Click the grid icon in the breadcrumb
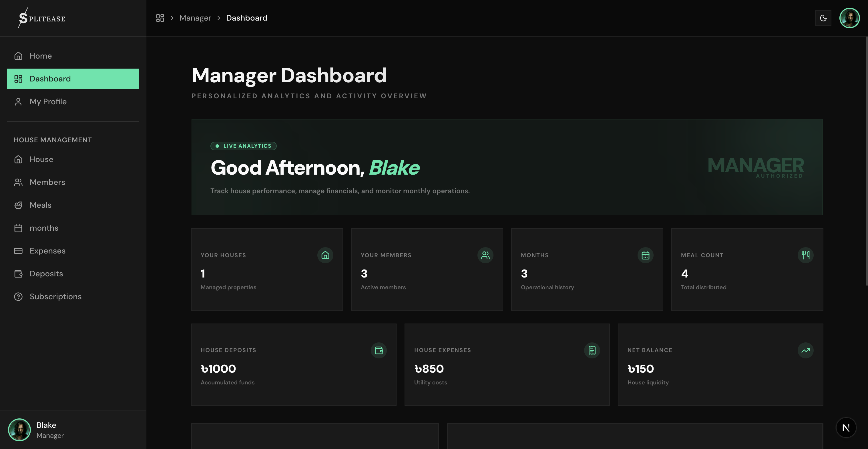 (160, 18)
